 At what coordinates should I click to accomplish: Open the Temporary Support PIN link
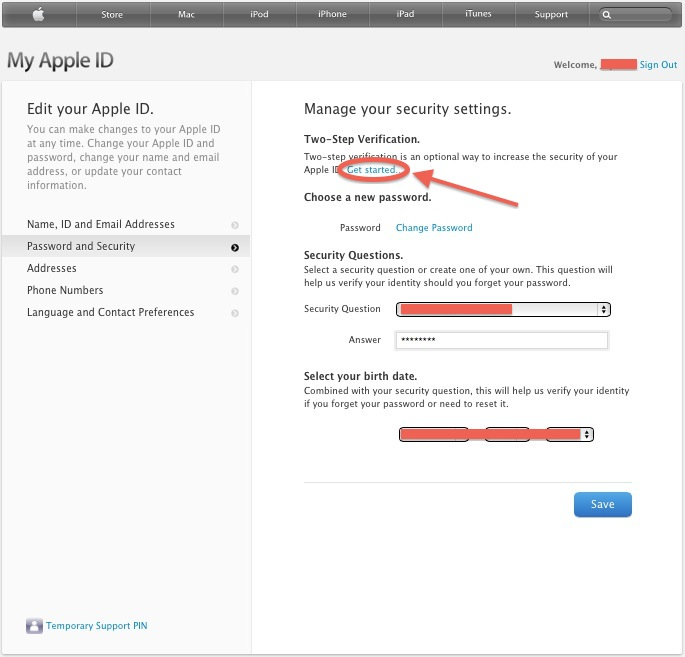(97, 626)
